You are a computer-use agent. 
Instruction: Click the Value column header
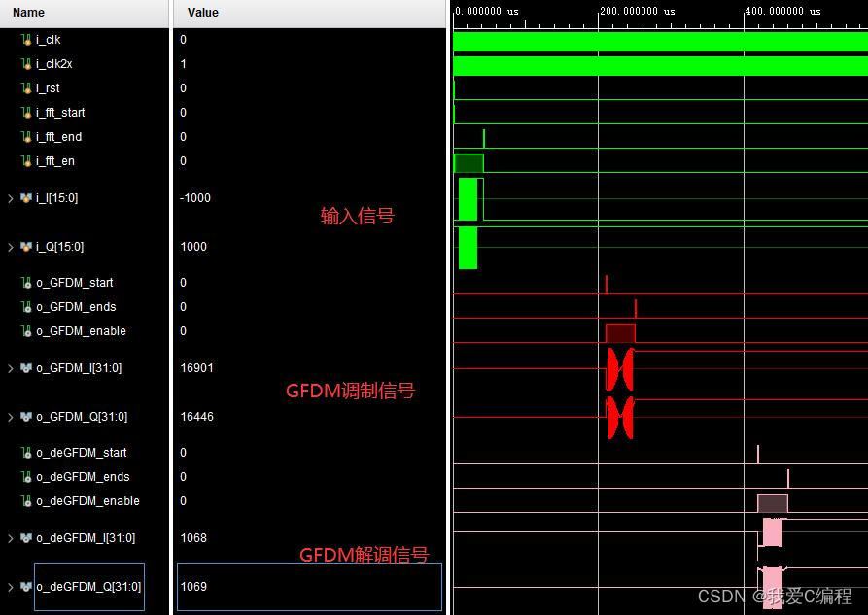[x=309, y=13]
